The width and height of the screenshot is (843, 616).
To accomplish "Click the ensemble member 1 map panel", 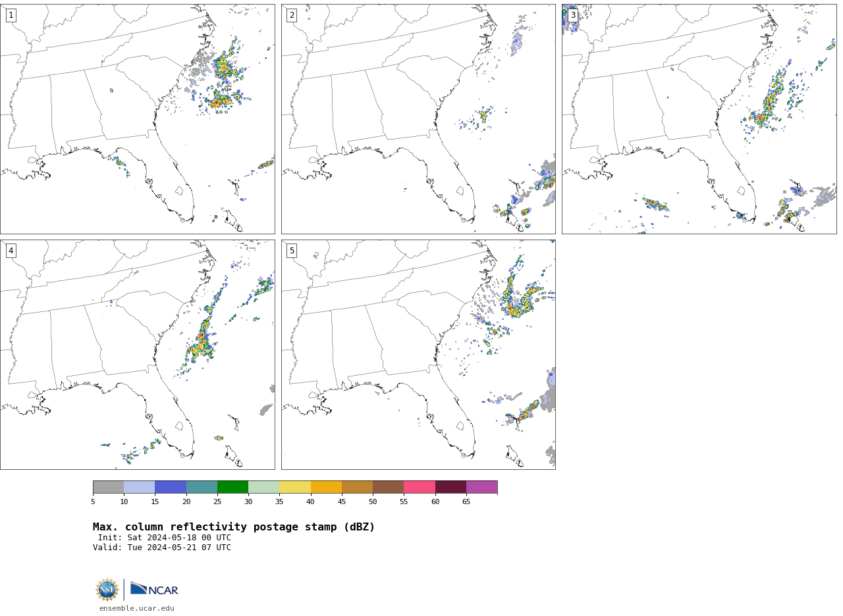I will tap(138, 119).
